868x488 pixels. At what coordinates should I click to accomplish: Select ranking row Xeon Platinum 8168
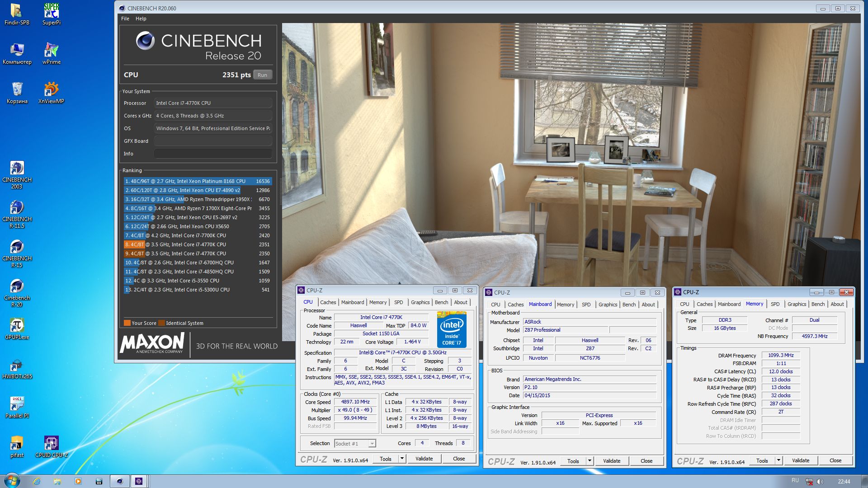coord(198,181)
